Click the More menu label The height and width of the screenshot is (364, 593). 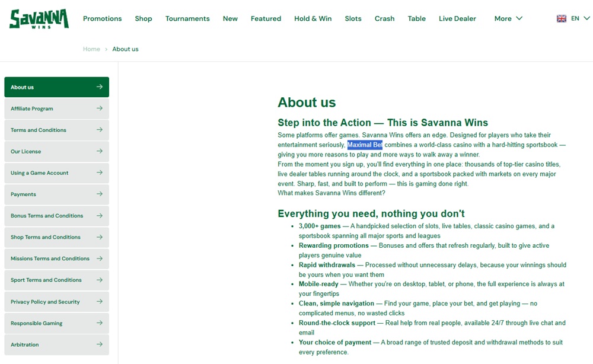click(503, 18)
